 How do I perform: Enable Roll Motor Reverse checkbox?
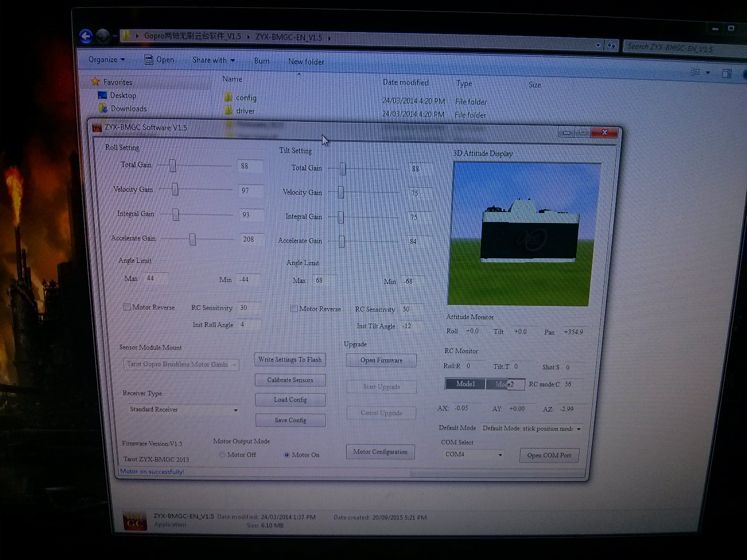[127, 307]
